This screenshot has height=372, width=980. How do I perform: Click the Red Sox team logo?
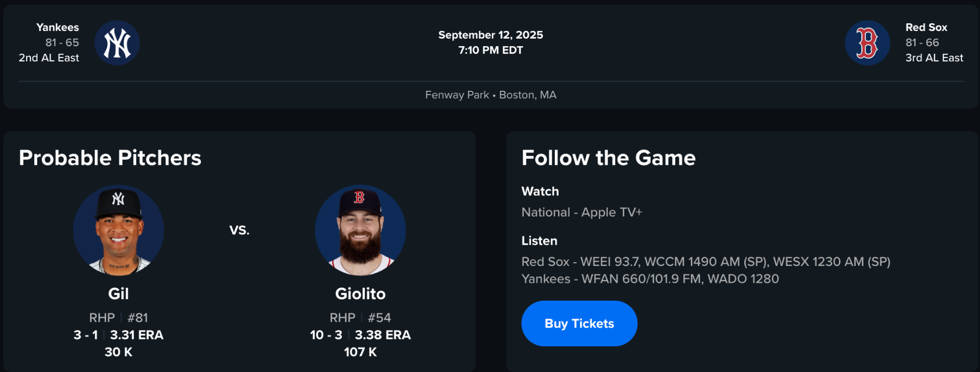click(x=867, y=43)
